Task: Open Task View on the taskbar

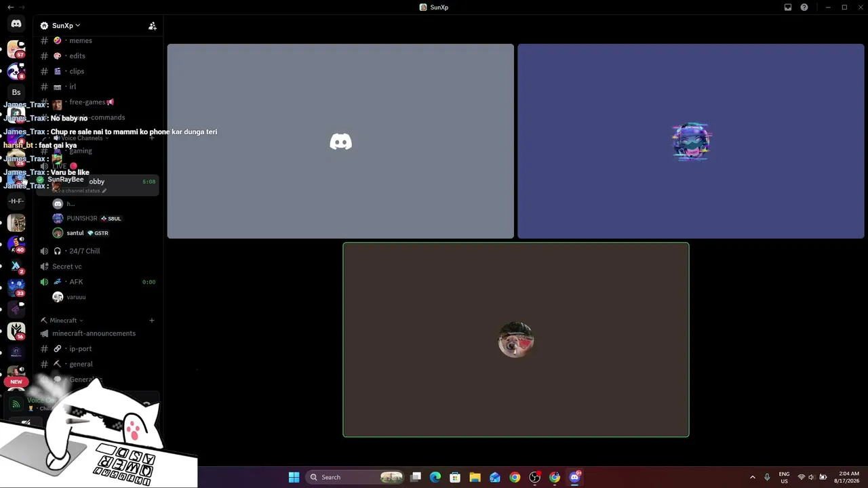Action: (416, 477)
